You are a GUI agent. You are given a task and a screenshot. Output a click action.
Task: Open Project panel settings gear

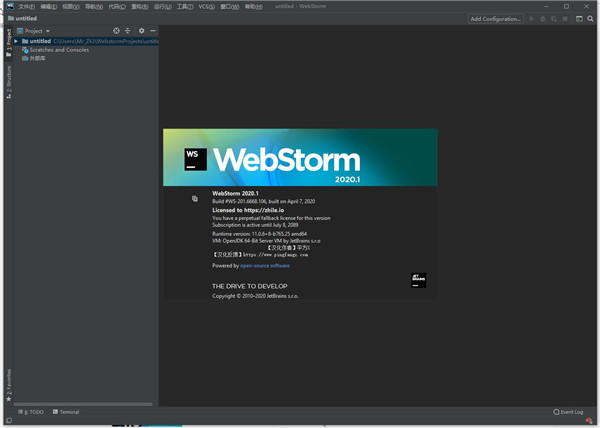click(x=142, y=31)
